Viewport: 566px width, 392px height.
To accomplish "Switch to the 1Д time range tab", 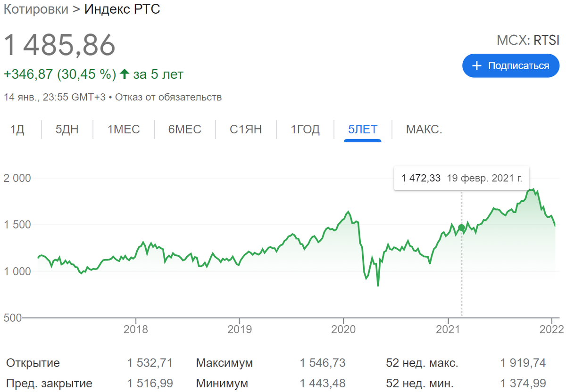I will coord(17,129).
